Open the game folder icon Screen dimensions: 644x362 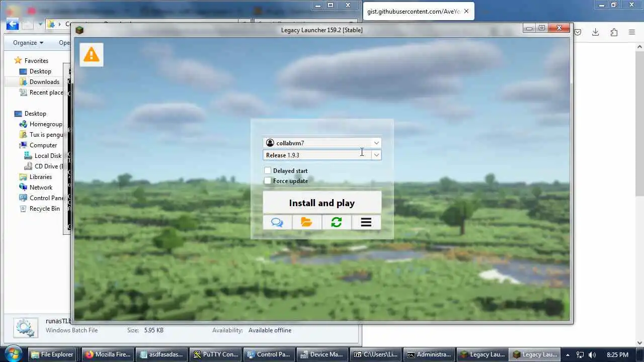point(307,222)
